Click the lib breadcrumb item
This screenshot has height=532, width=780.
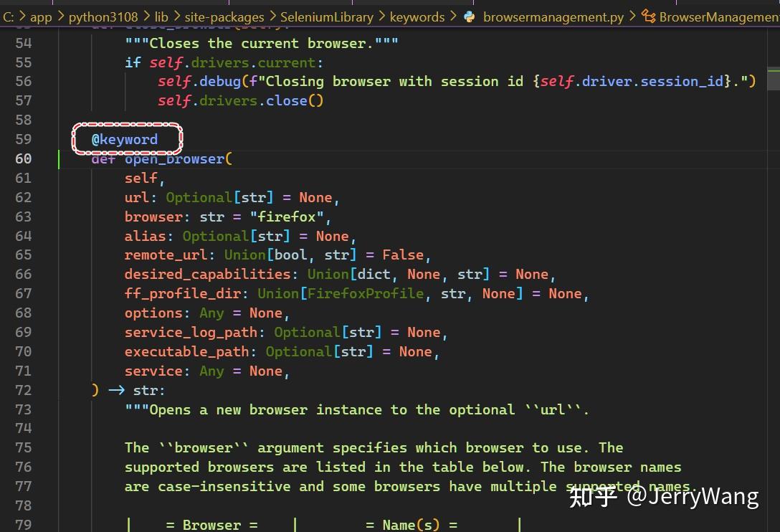coord(163,16)
